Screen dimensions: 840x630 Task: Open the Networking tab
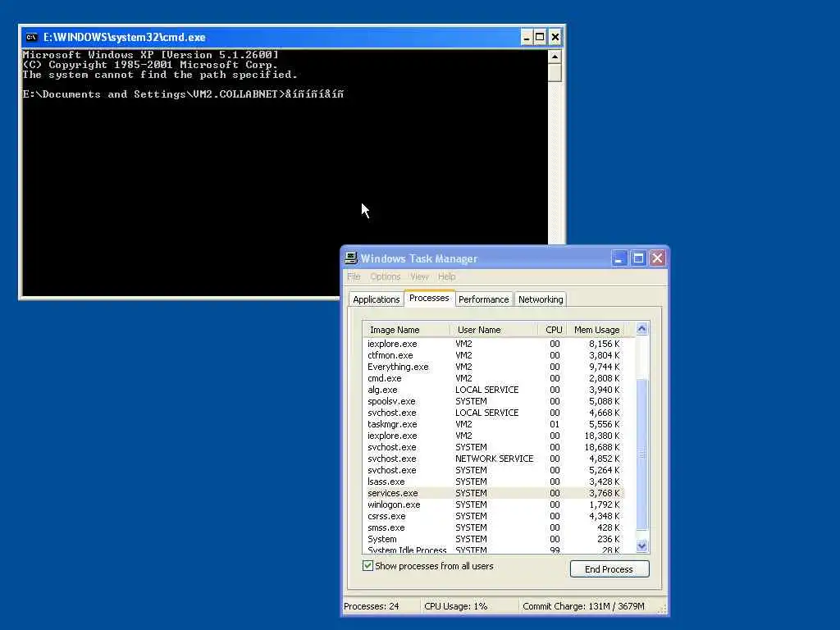[541, 299]
